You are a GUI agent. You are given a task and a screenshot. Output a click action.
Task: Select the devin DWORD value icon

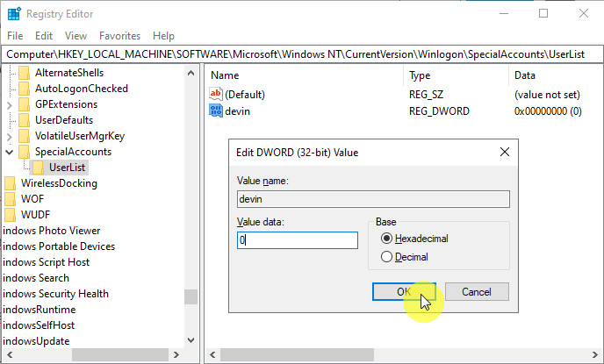pyautogui.click(x=217, y=111)
